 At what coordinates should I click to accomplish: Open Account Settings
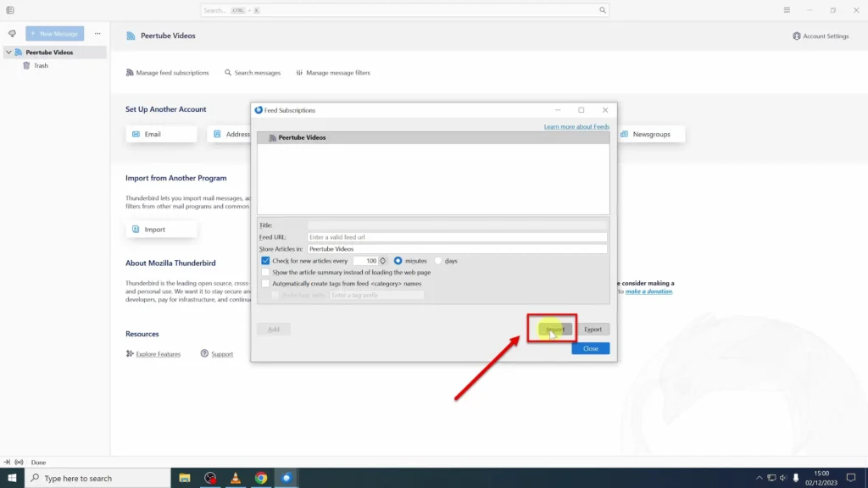(x=821, y=36)
